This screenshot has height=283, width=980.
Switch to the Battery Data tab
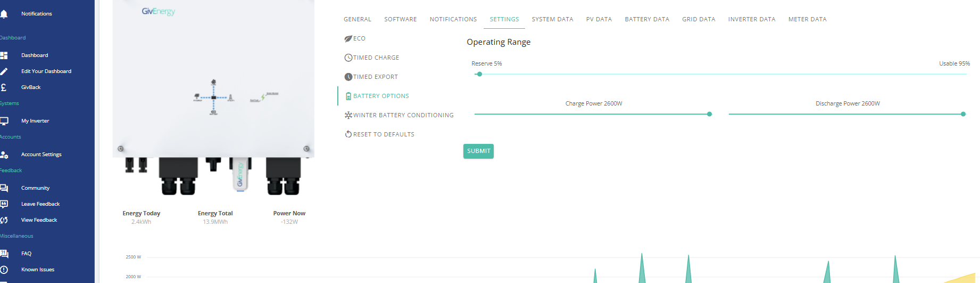pos(647,19)
